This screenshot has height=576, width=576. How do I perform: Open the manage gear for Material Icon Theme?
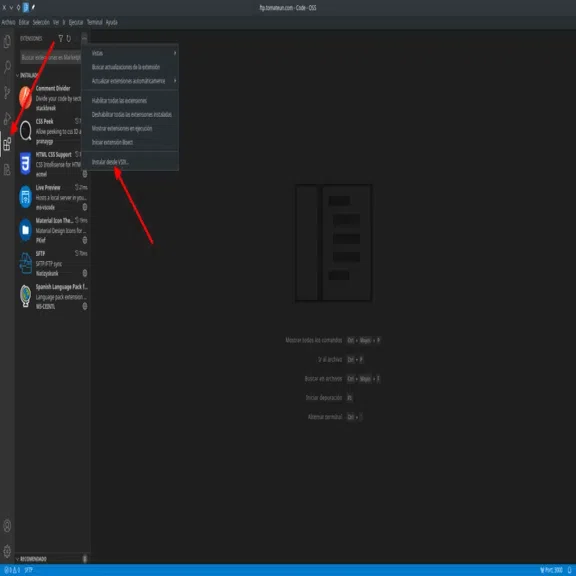(85, 240)
